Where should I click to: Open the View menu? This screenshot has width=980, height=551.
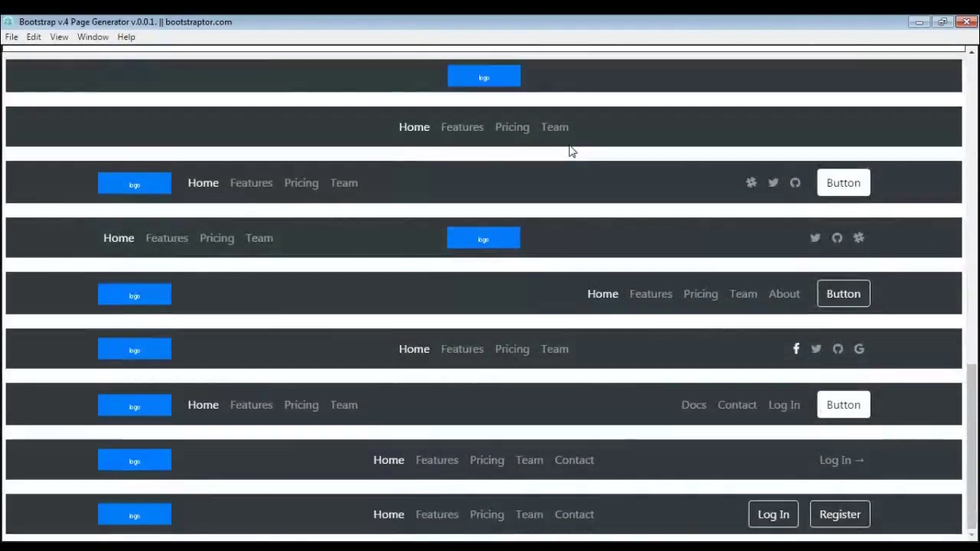[x=59, y=37]
